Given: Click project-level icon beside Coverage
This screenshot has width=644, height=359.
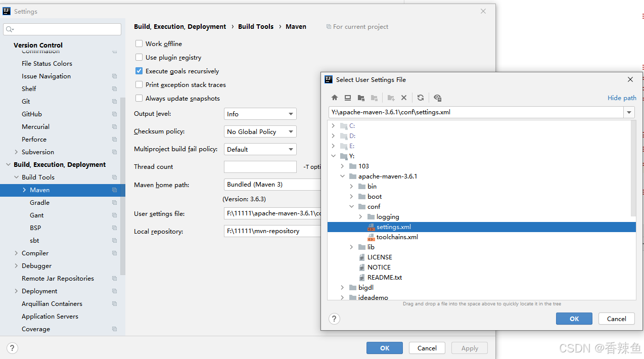Looking at the screenshot, I should [115, 329].
